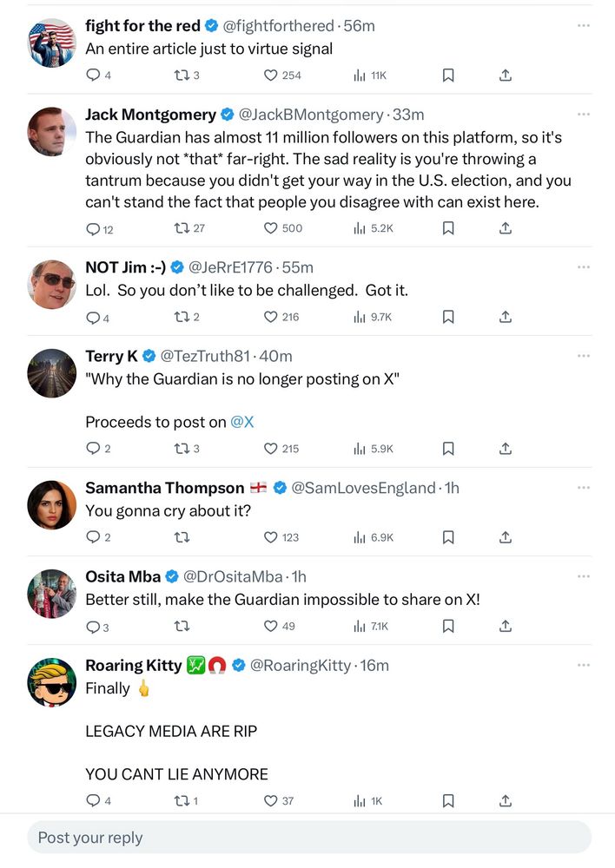Screen dimensions: 615x868
Task: Reply to fight for the red's post
Action: point(94,76)
